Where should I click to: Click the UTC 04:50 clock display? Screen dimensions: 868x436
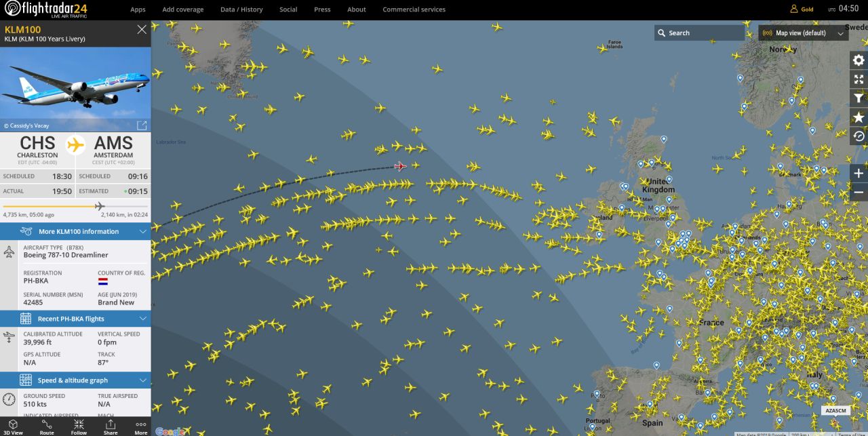[843, 9]
